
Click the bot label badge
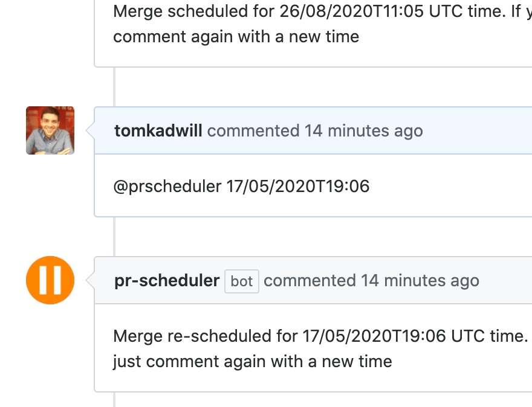pos(242,281)
